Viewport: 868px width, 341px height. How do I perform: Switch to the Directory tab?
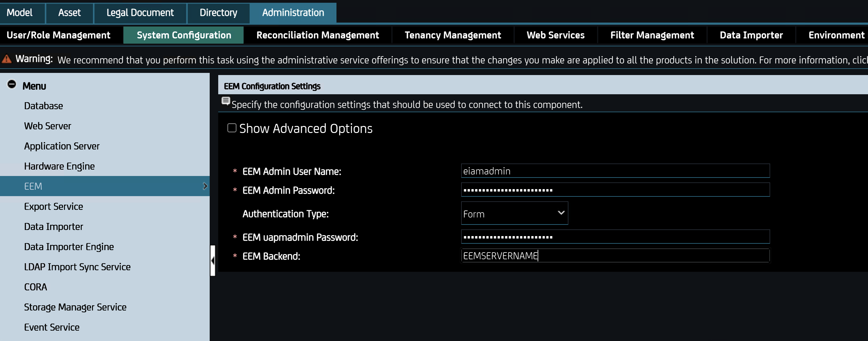point(218,13)
